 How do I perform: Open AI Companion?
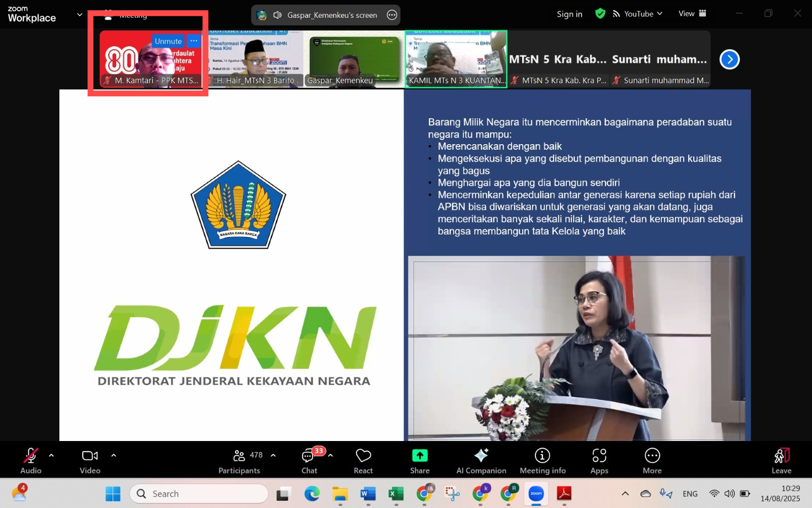481,461
